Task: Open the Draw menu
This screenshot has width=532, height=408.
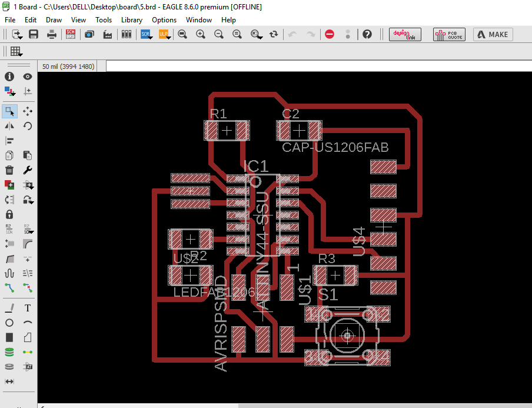Action: coord(54,20)
